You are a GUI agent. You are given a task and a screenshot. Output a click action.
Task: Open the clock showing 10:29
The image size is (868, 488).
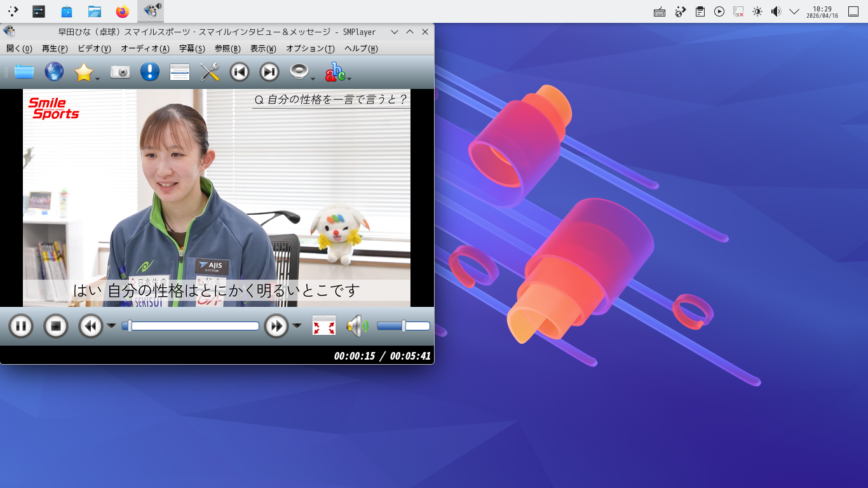tap(822, 11)
